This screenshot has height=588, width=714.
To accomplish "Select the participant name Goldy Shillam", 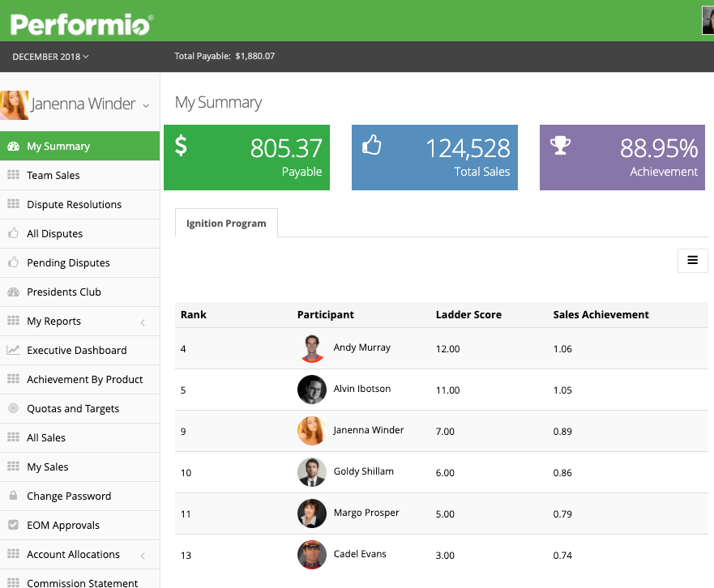I will point(363,471).
